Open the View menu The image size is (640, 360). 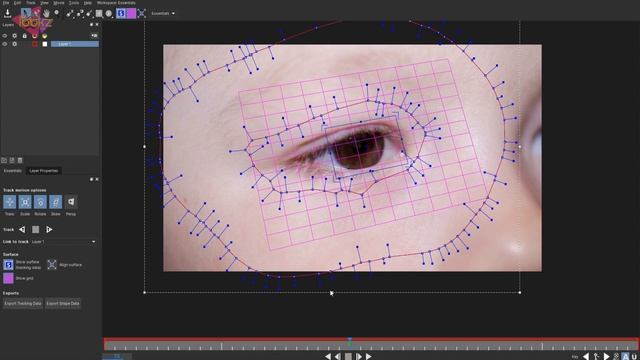point(44,2)
